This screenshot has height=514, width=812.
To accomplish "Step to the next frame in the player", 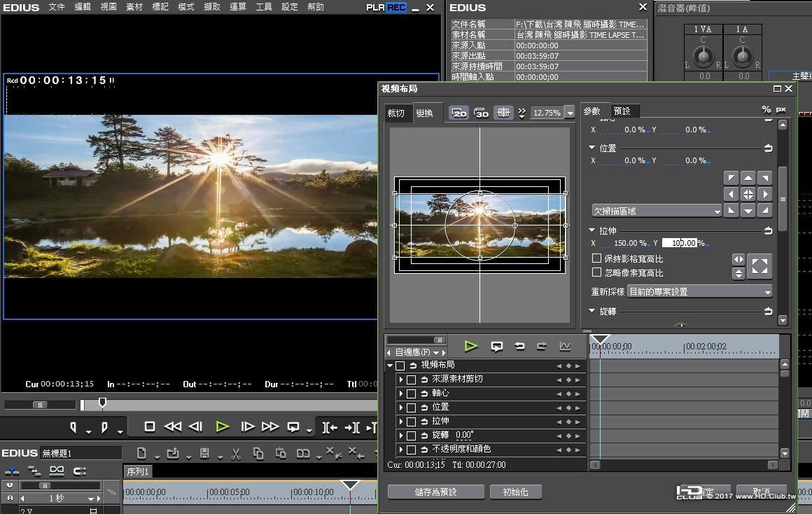I will [x=248, y=426].
